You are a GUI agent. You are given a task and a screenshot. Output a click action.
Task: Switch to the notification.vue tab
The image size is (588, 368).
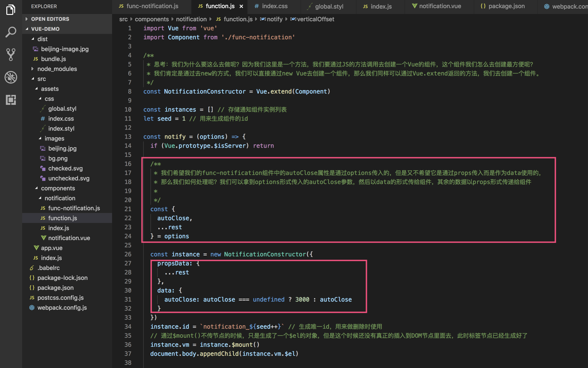440,6
